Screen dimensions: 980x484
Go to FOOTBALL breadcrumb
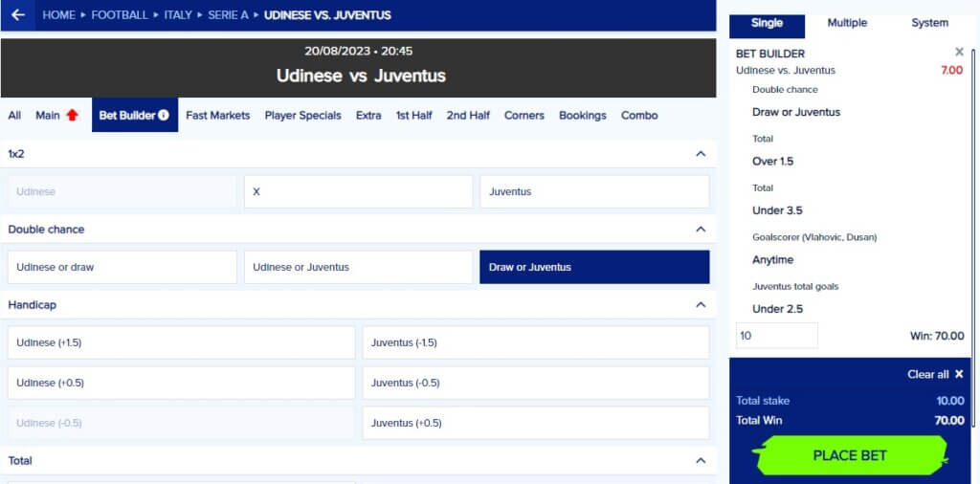click(x=120, y=15)
